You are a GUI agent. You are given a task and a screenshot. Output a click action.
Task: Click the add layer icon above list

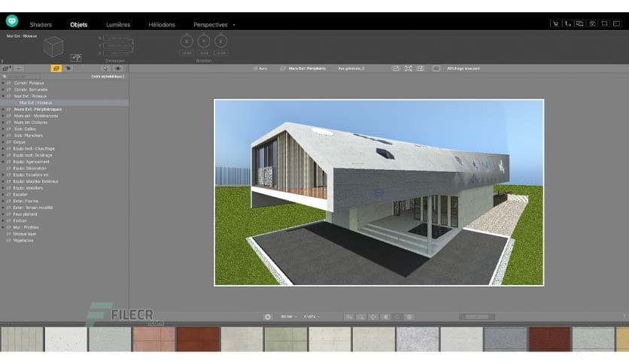pyautogui.click(x=7, y=68)
